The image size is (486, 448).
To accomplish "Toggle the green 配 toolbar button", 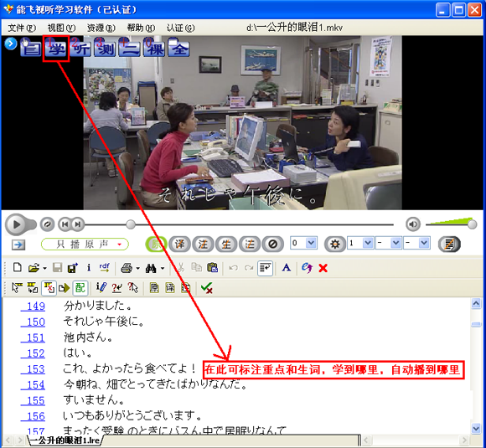I will point(80,288).
